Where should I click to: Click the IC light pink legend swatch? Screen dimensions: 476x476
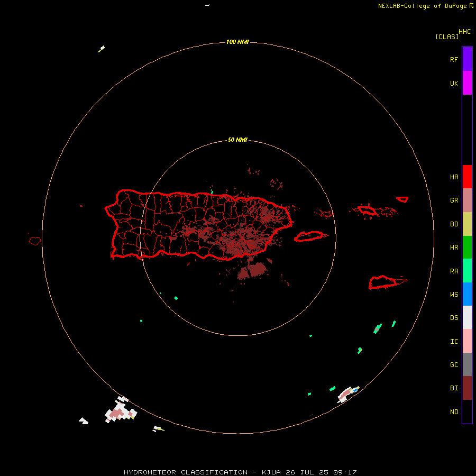click(x=467, y=341)
